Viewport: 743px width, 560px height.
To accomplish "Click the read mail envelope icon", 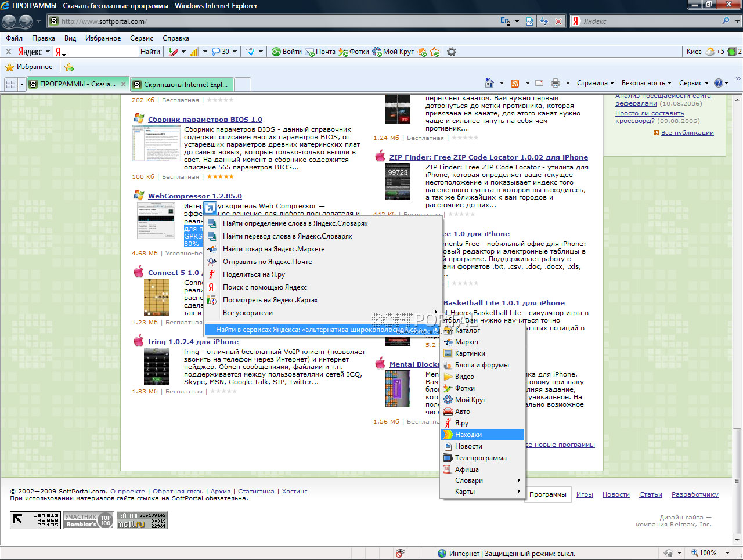I will click(x=539, y=83).
